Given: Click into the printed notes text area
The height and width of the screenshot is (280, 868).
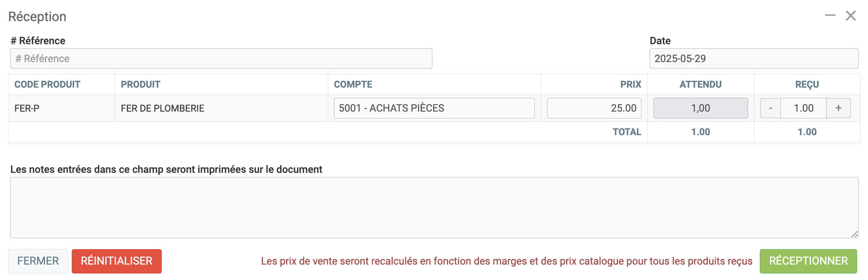Looking at the screenshot, I should click(434, 207).
